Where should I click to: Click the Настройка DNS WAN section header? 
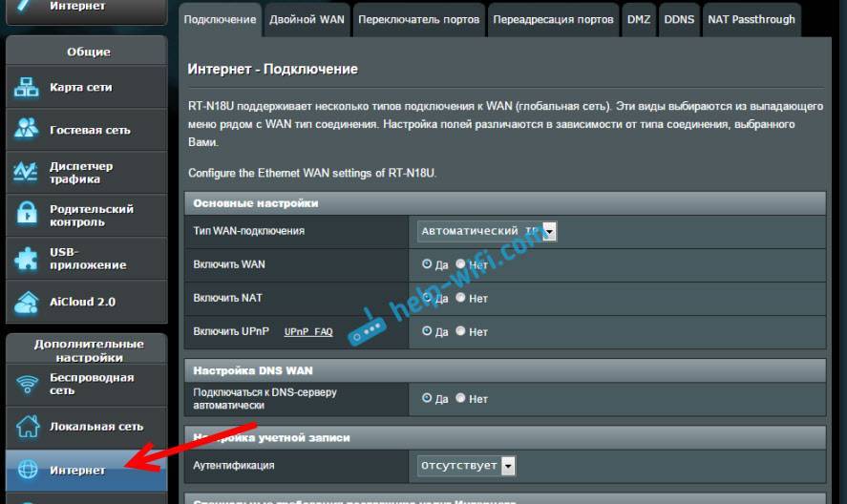click(505, 370)
